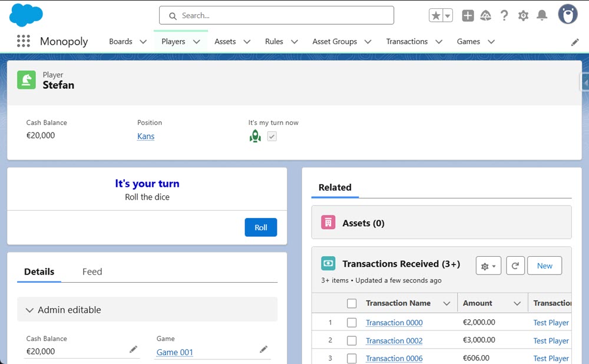Open the Notifications bell
The height and width of the screenshot is (364, 589).
(542, 16)
